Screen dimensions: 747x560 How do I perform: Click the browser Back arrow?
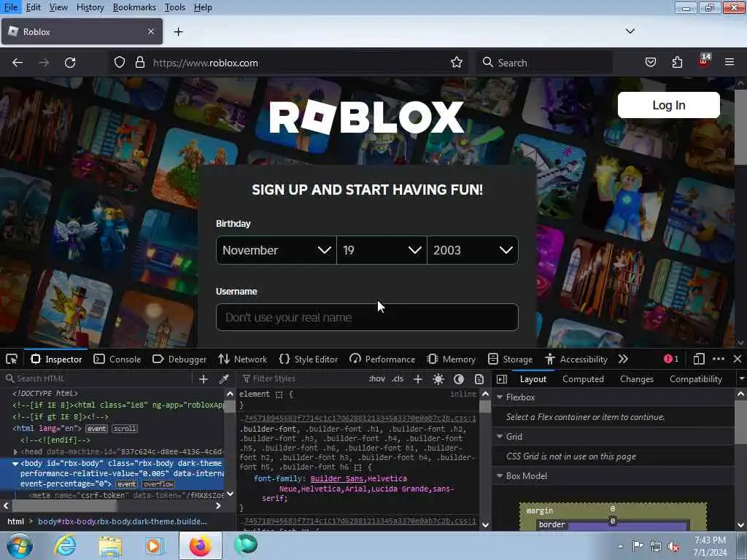(18, 63)
